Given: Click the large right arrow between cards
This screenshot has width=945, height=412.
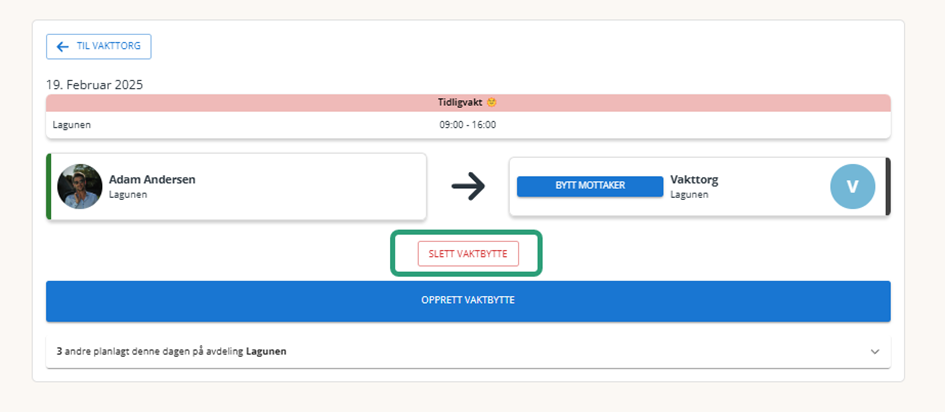Looking at the screenshot, I should point(468,187).
